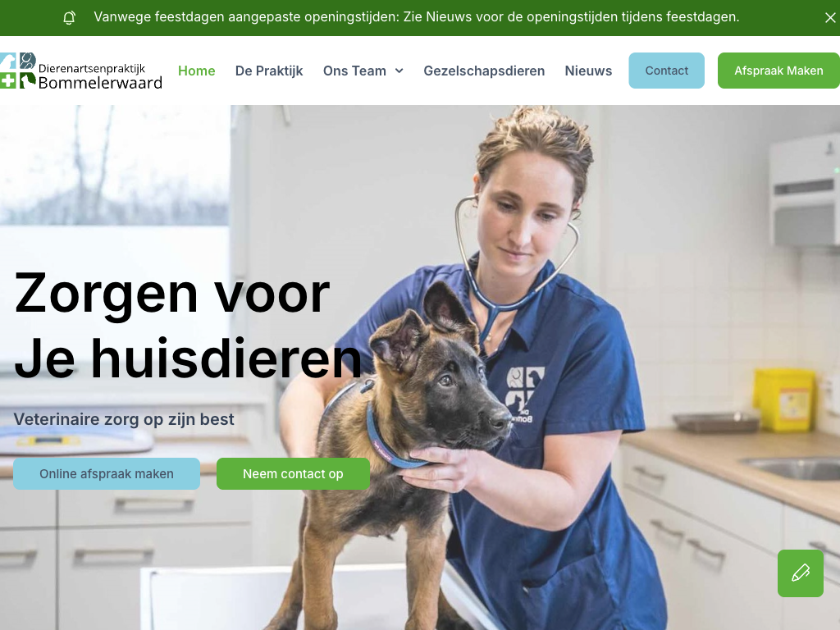The height and width of the screenshot is (630, 840).
Task: Open the Nieuws page
Action: (x=588, y=71)
